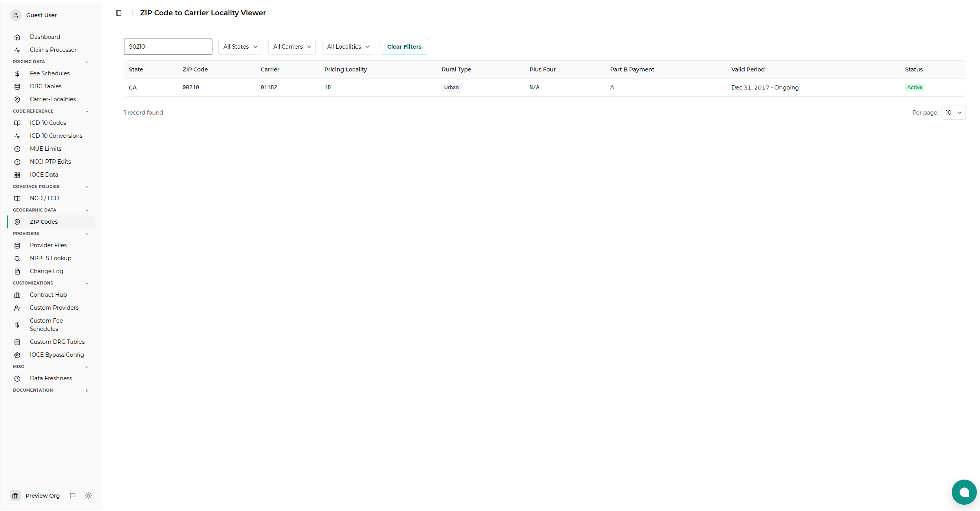Collapse the Code Reference section
Viewport: 980px width, 511px height.
87,111
